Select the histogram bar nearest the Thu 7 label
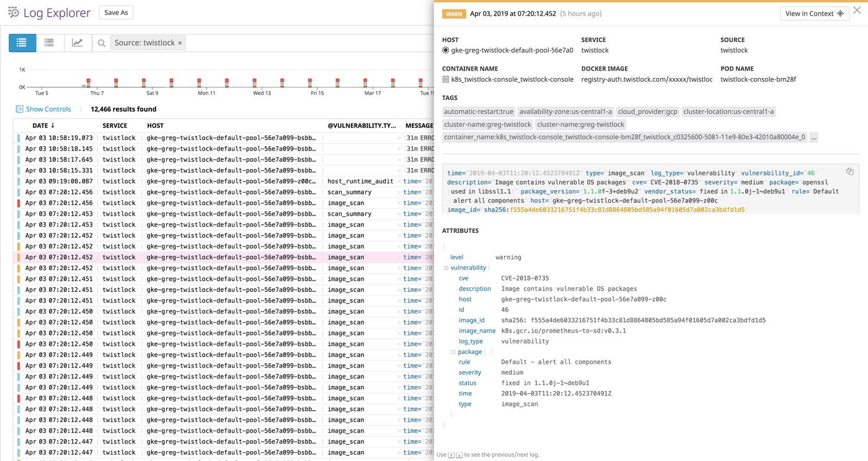This screenshot has height=461, width=868. click(89, 82)
